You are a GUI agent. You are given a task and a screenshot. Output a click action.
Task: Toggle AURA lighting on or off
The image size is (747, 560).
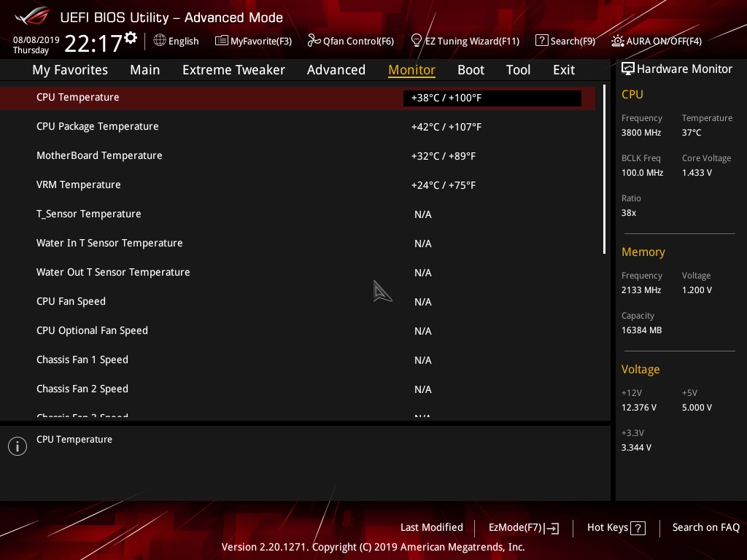coord(656,41)
